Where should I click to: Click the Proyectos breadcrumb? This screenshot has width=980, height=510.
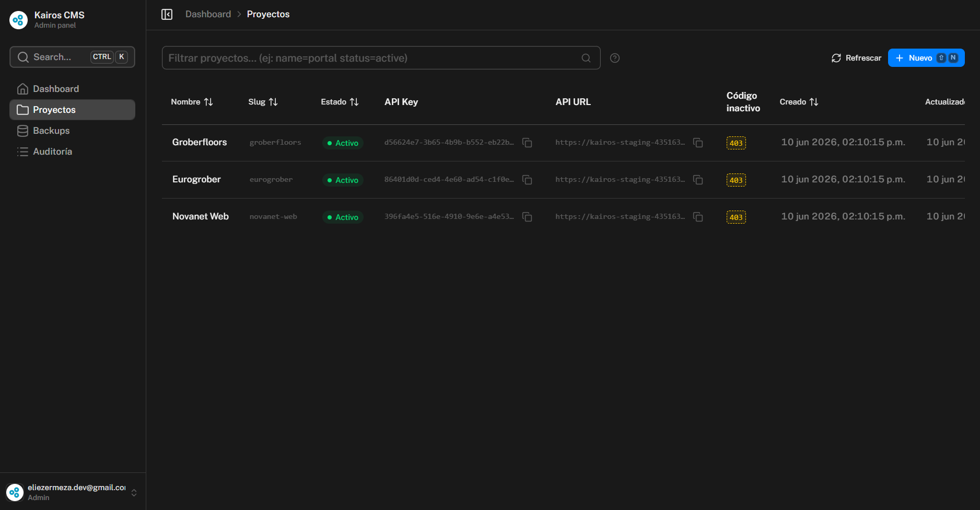[x=268, y=14]
